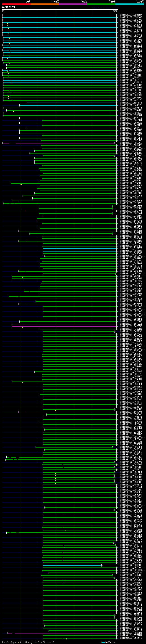Click the magenta alignment bar for UniRef100_A8ICG9
Image resolution: width=146 pixels, height=644 pixels.
click(x=59, y=143)
